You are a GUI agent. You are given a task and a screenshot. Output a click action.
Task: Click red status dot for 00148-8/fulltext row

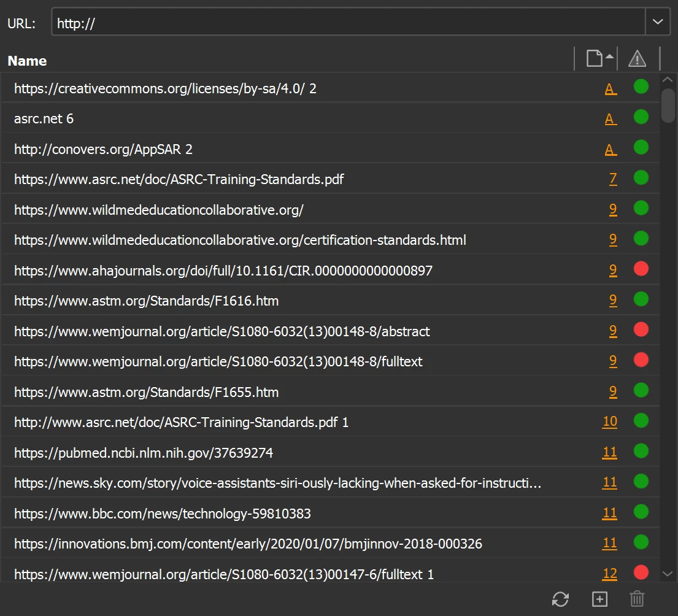[641, 360]
